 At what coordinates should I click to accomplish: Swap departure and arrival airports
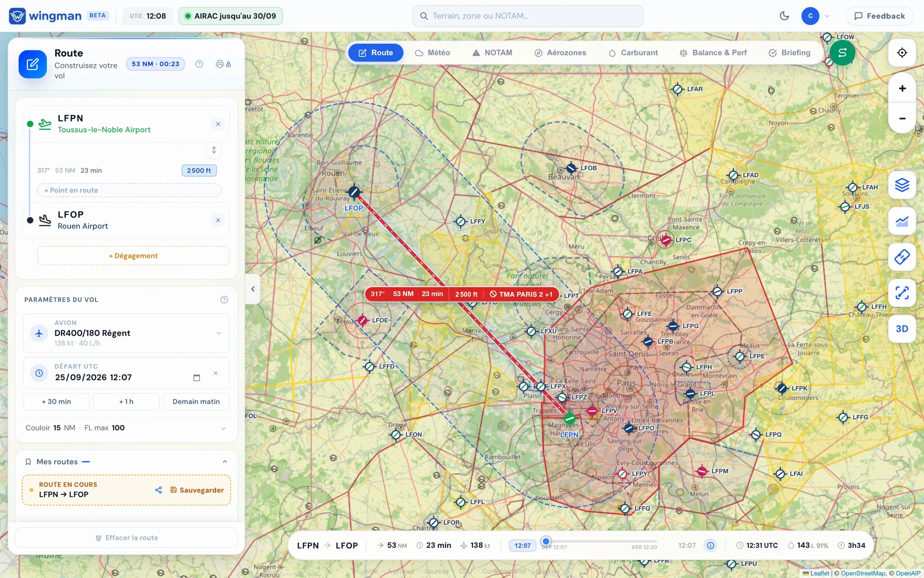coord(214,150)
